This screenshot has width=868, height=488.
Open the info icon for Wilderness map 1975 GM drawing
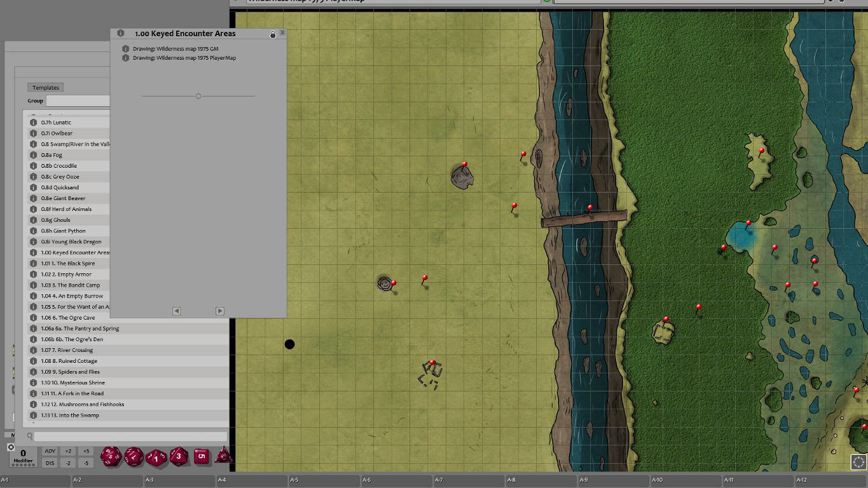[x=125, y=48]
